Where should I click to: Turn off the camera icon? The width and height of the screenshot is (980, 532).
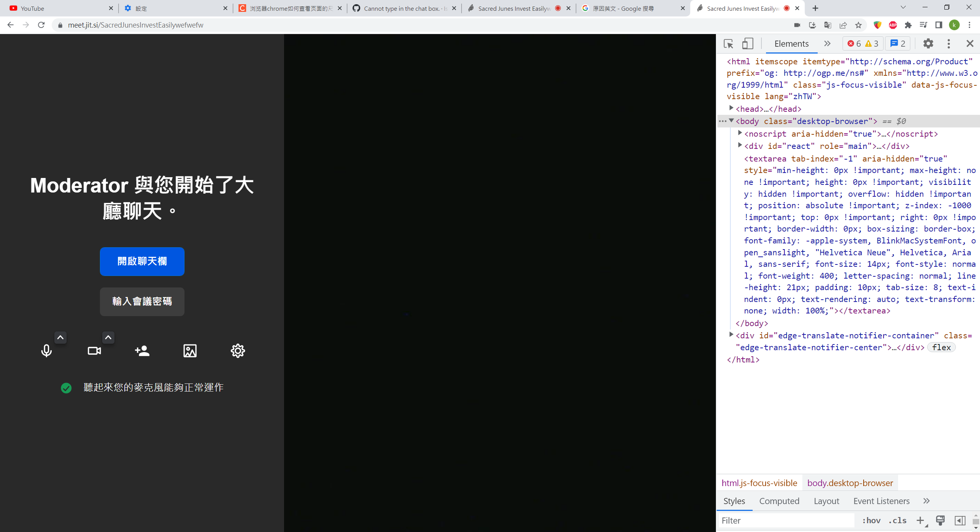94,351
